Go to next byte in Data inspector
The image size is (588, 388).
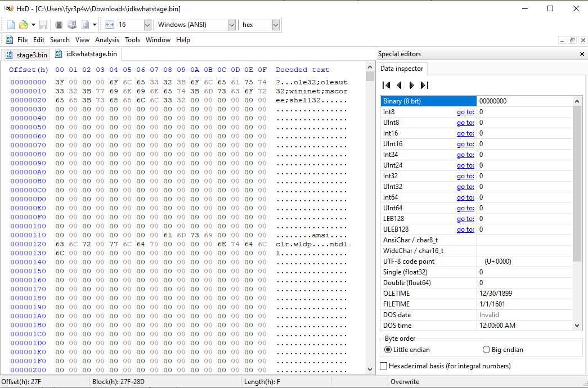(412, 85)
